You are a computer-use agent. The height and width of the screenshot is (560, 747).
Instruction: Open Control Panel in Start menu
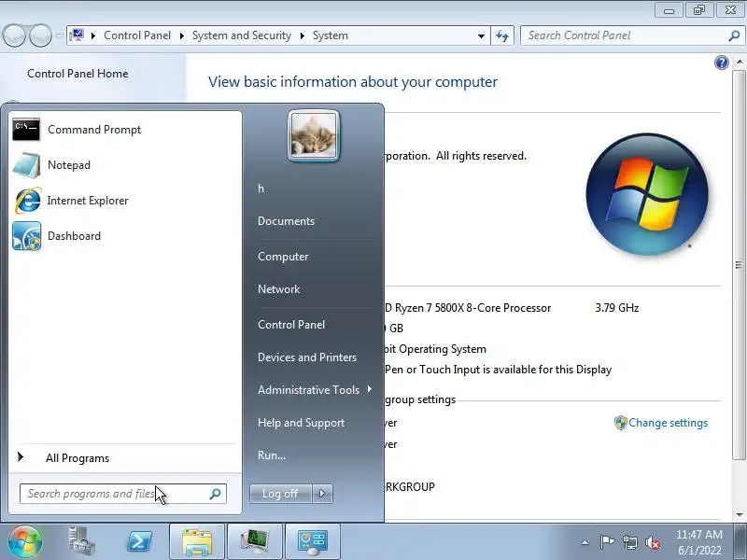(291, 324)
